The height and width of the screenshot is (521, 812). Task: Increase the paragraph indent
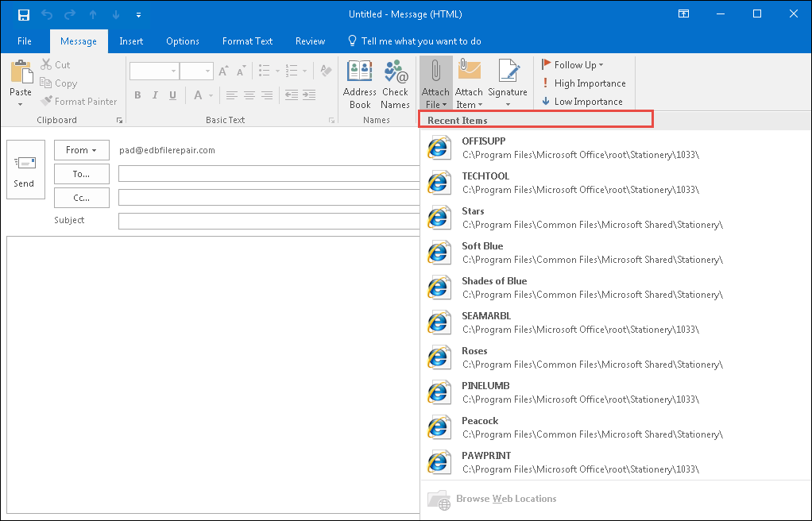(309, 95)
